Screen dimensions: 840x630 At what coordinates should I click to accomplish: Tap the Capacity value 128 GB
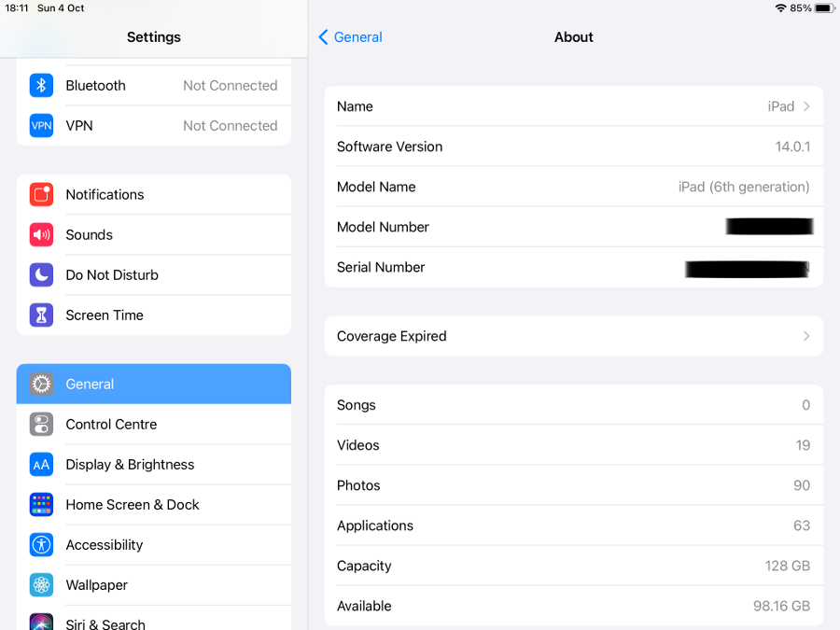coord(787,566)
